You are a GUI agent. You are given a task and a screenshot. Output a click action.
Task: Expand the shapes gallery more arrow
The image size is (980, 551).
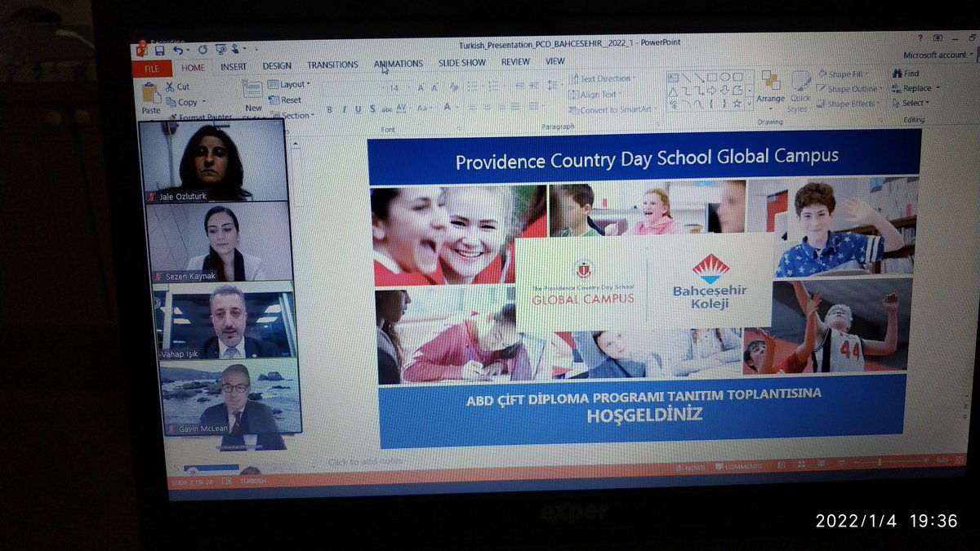[749, 104]
